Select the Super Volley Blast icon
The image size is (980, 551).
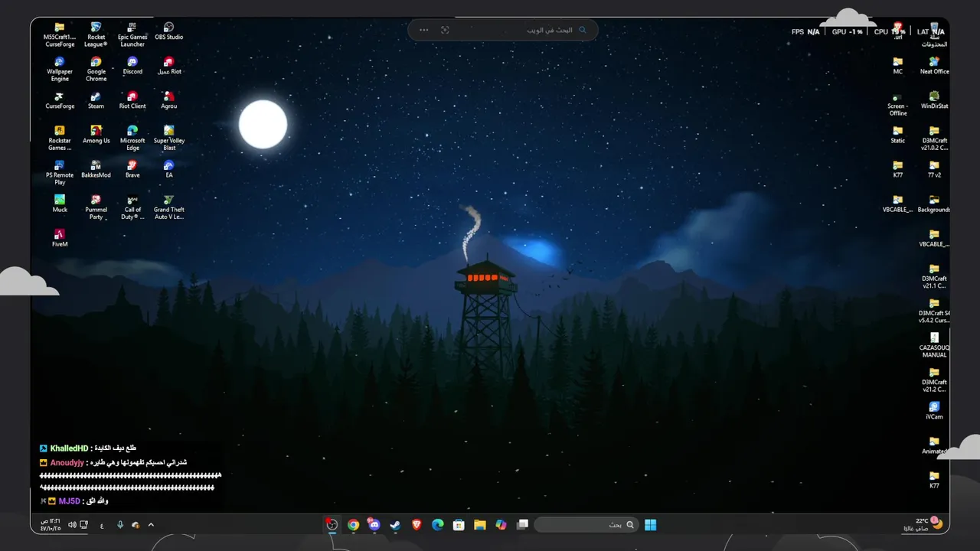tap(169, 139)
